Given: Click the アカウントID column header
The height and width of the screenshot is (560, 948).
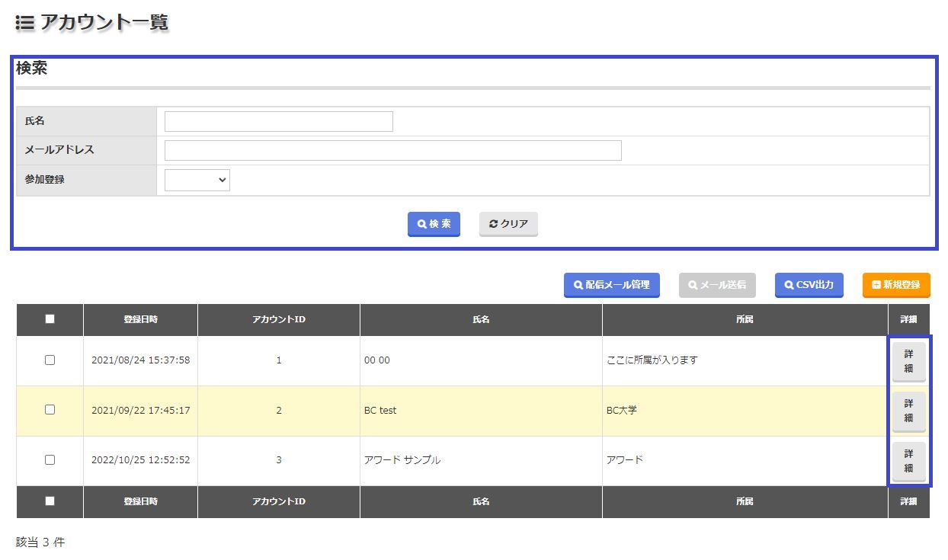Looking at the screenshot, I should click(x=279, y=319).
